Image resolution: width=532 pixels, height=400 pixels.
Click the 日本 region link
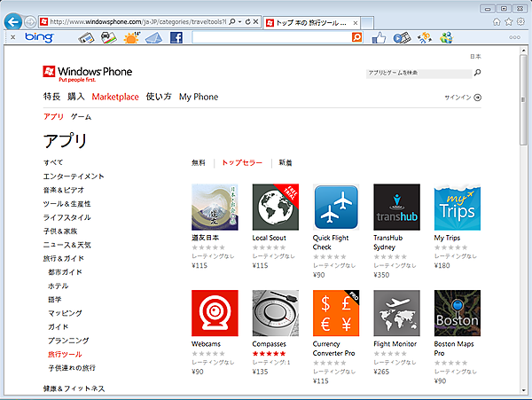475,57
